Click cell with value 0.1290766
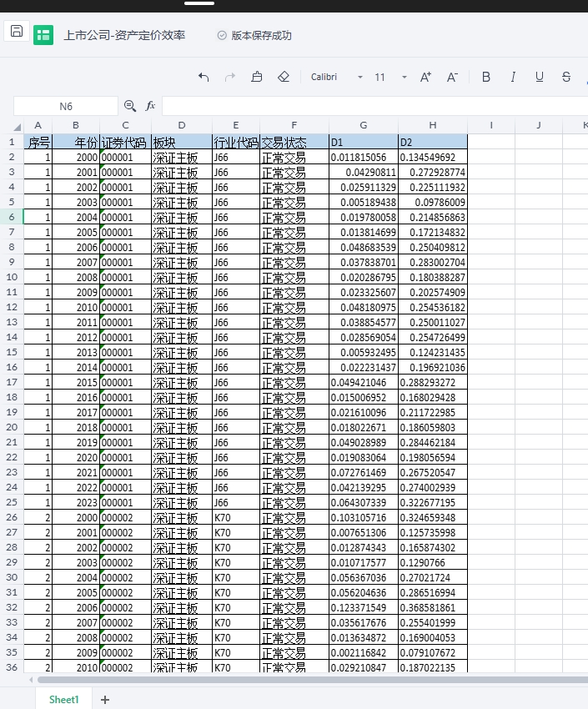Screen dimensions: 588x709 click(x=433, y=562)
